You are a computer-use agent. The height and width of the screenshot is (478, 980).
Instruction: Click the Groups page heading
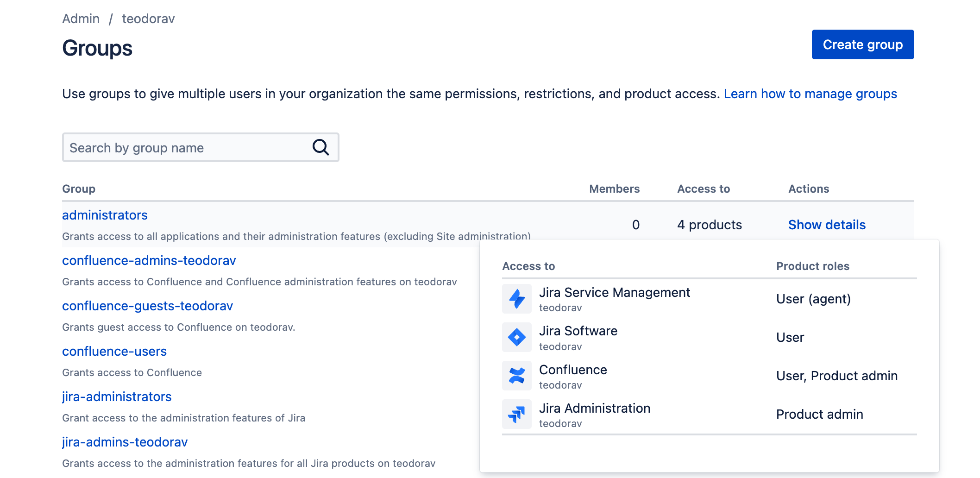[x=97, y=48]
